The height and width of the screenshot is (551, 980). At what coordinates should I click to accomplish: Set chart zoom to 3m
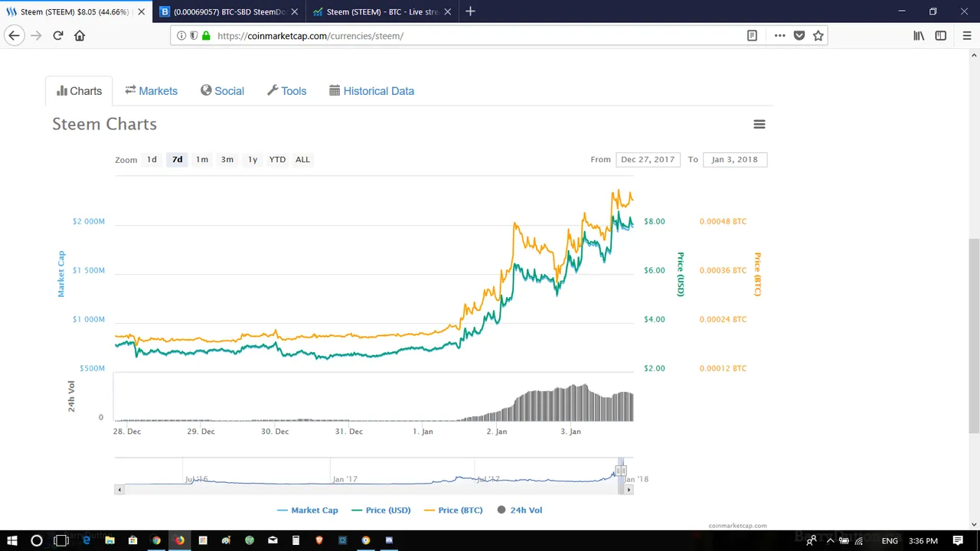[227, 159]
